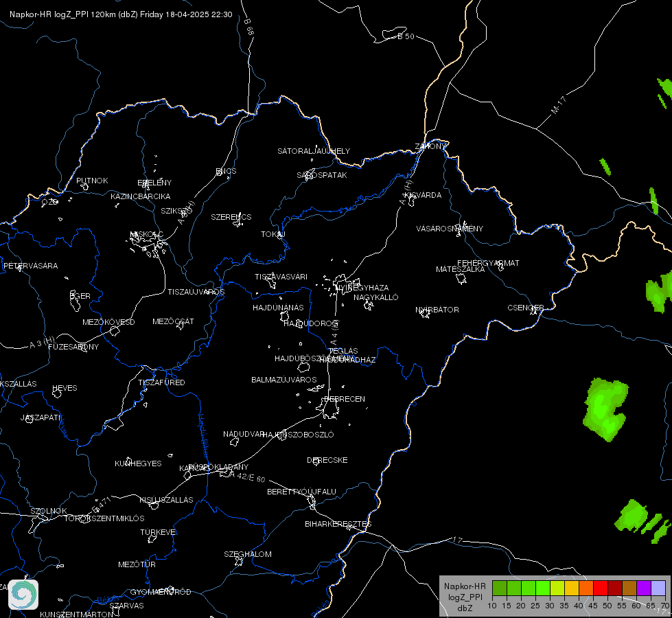
Task: Click the JÁSZAPÁTI label
Action: (x=40, y=417)
